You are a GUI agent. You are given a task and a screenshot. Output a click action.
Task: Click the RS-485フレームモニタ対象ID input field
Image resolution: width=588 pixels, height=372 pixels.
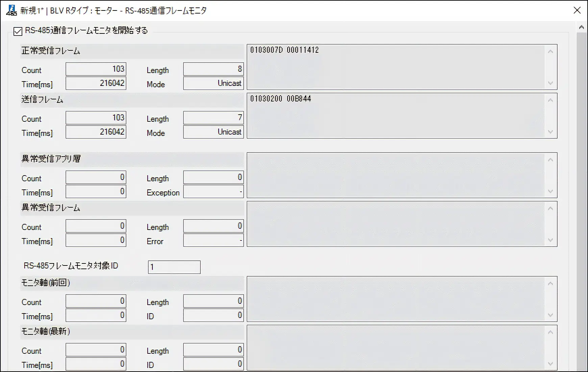[174, 267]
